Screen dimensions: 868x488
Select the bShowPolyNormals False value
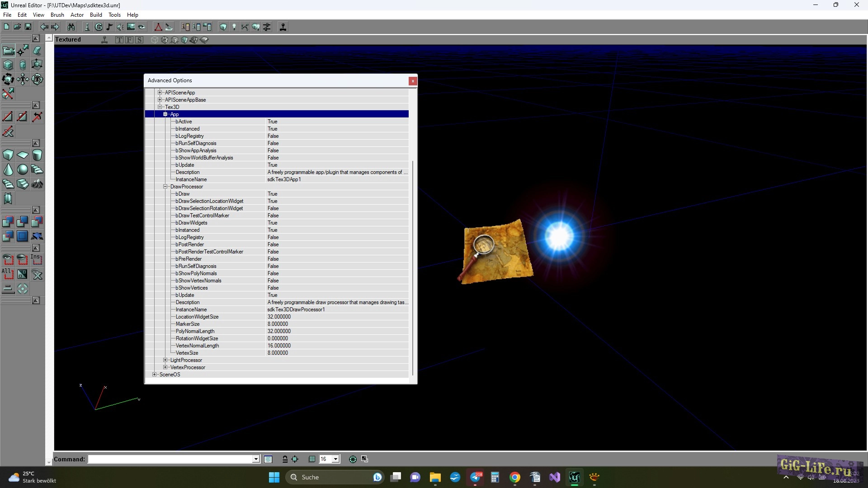coord(273,273)
